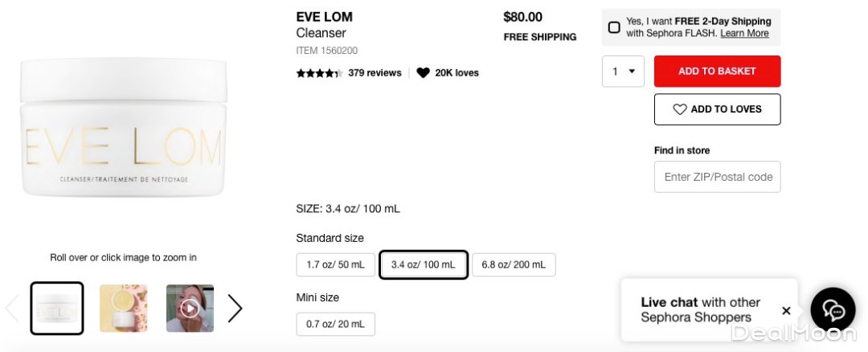The image size is (868, 352).
Task: Click the ZIP/Postal code input field
Action: tap(717, 177)
